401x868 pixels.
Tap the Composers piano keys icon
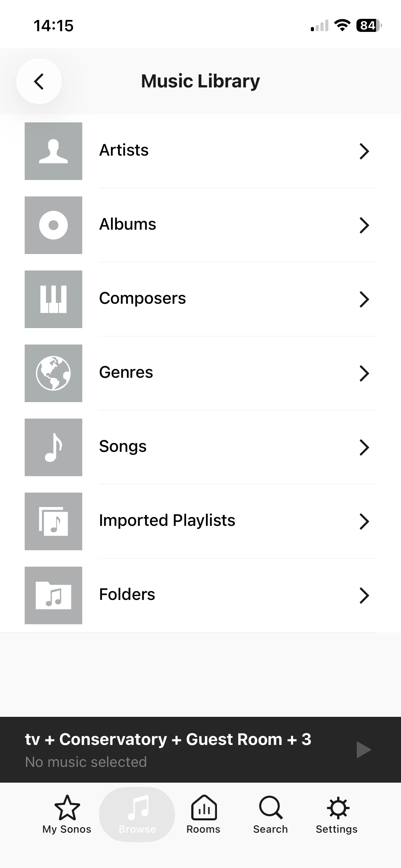(x=53, y=299)
